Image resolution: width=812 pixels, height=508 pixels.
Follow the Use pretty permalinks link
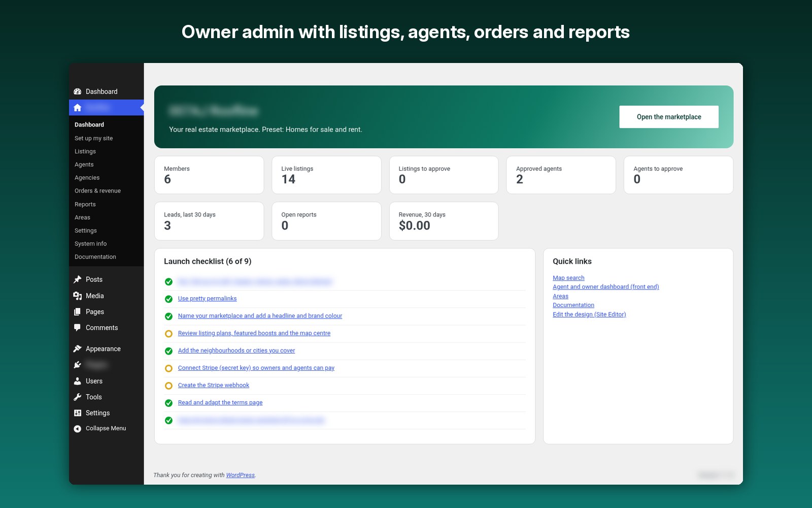click(207, 299)
